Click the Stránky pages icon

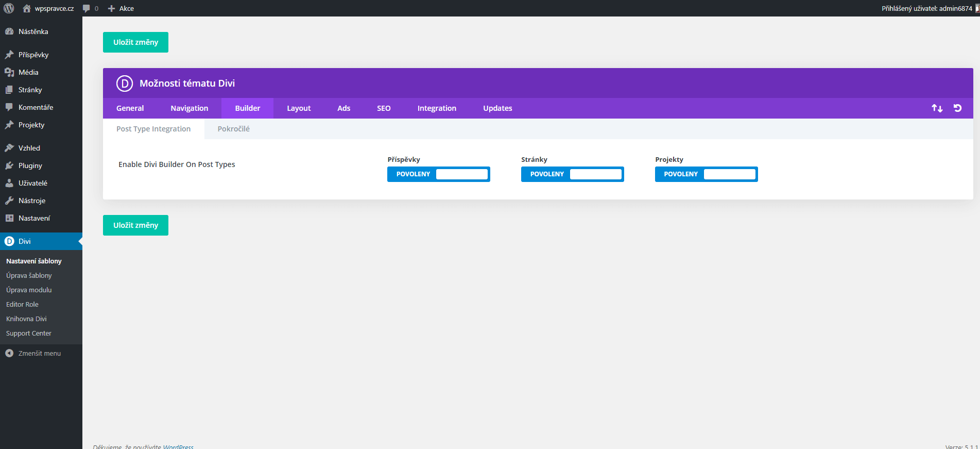[9, 90]
